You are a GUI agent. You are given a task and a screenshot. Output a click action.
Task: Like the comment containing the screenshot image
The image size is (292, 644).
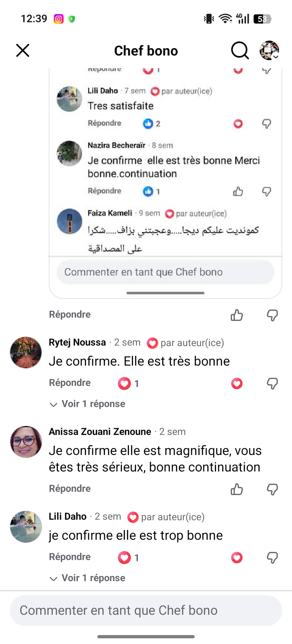coord(237,315)
